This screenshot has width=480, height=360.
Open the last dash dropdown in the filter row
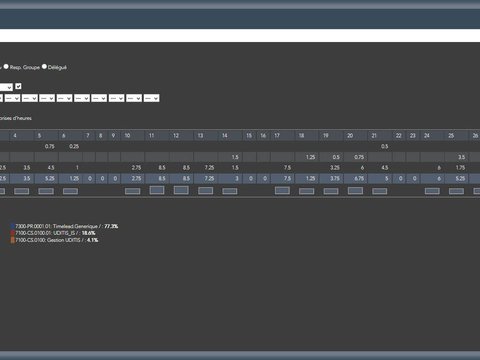151,98
